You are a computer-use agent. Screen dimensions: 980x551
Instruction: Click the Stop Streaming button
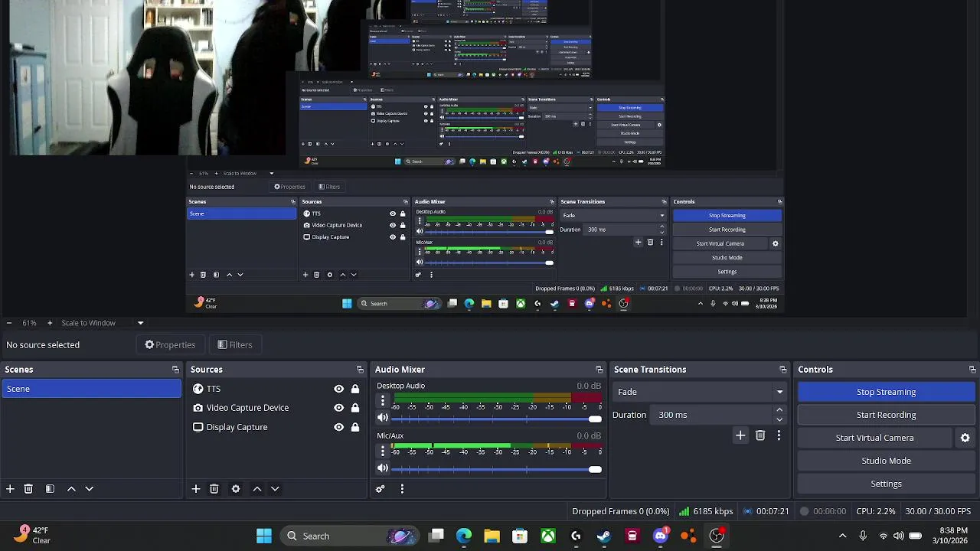(886, 392)
